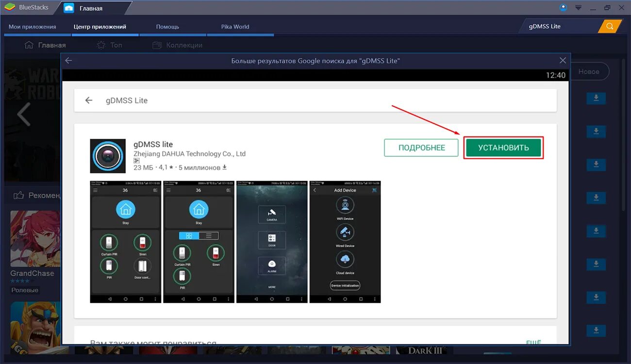The height and width of the screenshot is (364, 631).
Task: Click the ЕЩЁ link
Action: click(533, 343)
